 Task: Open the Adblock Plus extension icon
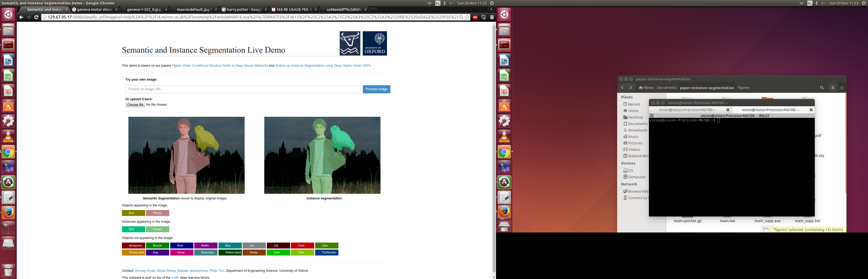(x=475, y=17)
